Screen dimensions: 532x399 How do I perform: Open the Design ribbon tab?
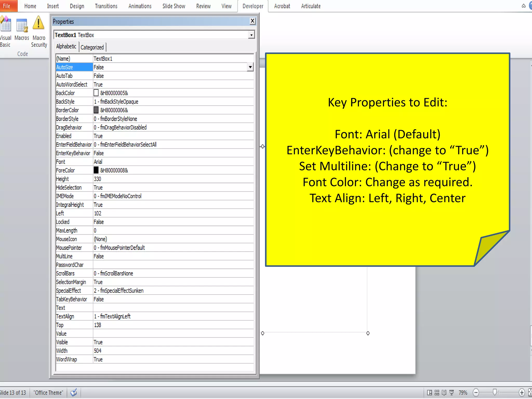click(x=77, y=6)
